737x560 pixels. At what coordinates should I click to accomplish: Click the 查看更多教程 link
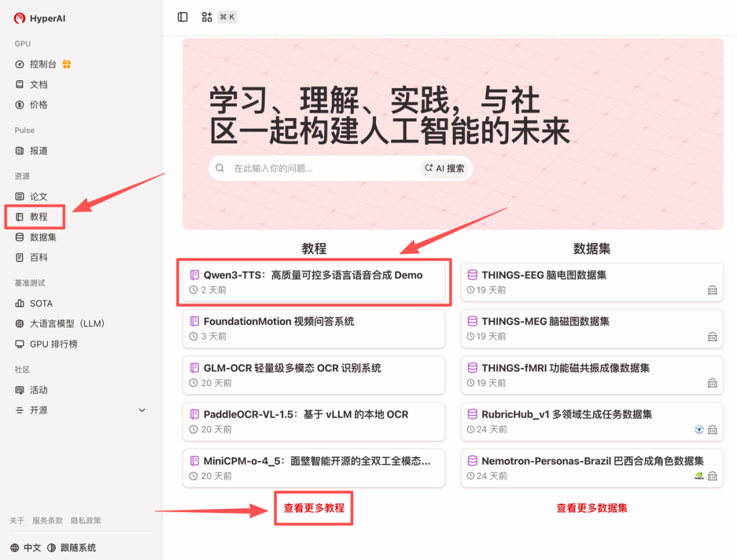pyautogui.click(x=313, y=507)
